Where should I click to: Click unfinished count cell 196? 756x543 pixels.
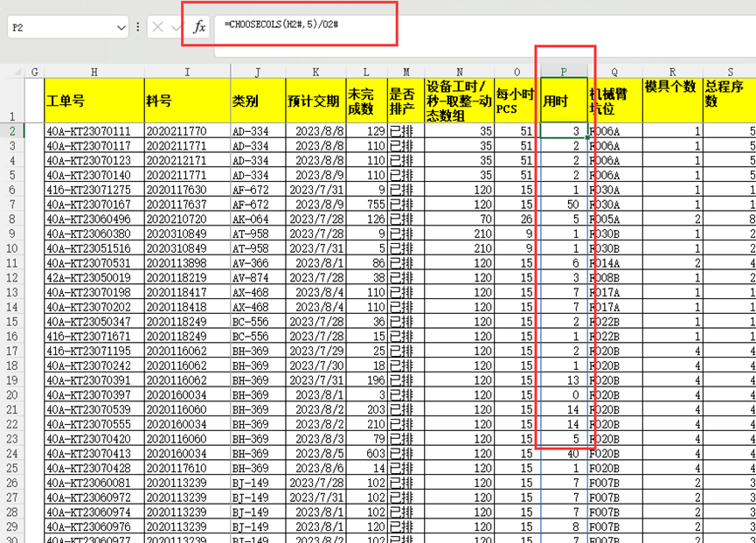[x=366, y=380]
